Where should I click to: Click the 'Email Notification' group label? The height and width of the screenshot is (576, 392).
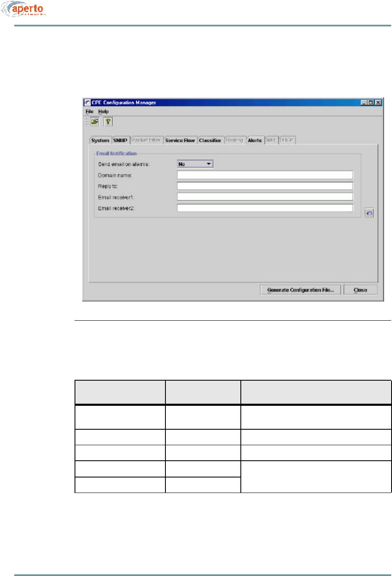pyautogui.click(x=116, y=153)
